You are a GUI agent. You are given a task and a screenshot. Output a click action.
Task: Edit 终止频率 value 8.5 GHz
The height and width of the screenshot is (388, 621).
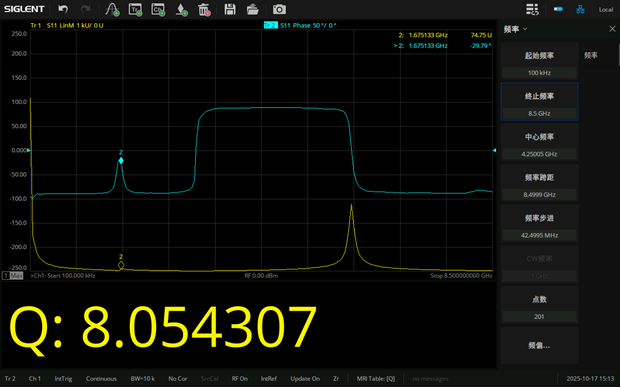pos(539,114)
